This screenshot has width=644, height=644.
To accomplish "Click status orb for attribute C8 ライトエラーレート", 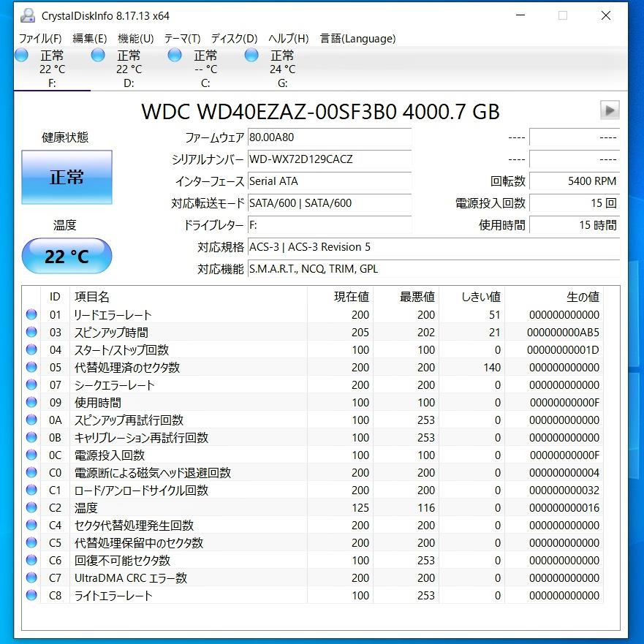I will coord(31,595).
